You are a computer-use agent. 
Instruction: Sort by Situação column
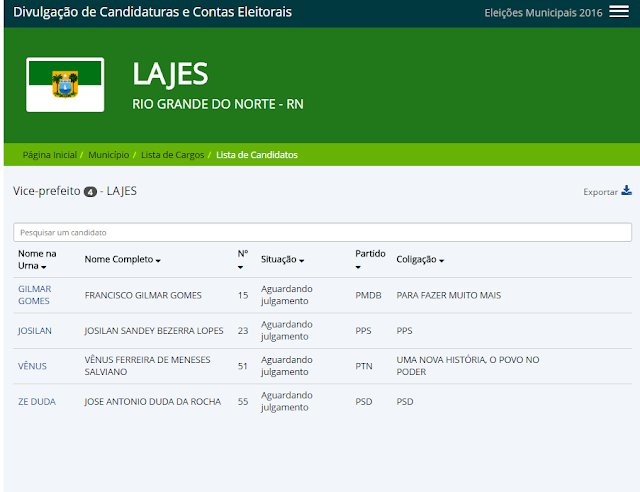coord(282,259)
